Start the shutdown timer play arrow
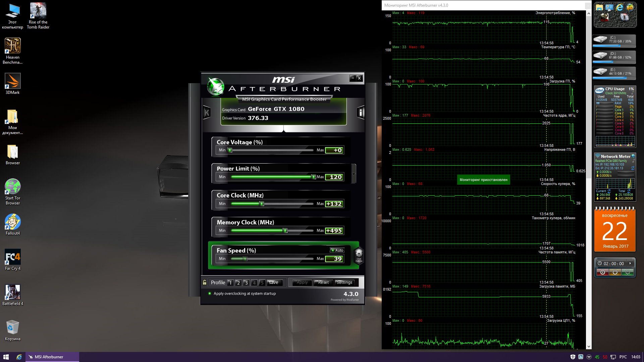Image resolution: width=644 pixels, height=362 pixels. tap(630, 263)
